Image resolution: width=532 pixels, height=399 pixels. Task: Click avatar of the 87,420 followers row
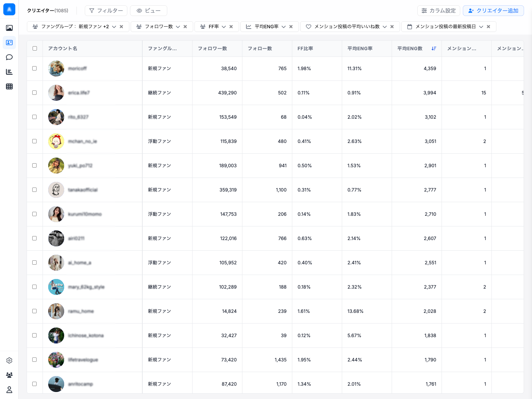(x=56, y=384)
